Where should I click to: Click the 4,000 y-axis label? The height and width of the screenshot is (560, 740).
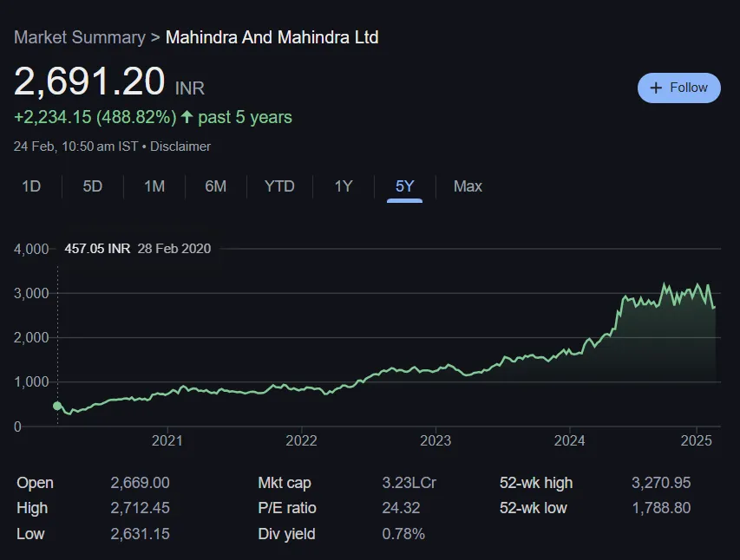point(31,249)
